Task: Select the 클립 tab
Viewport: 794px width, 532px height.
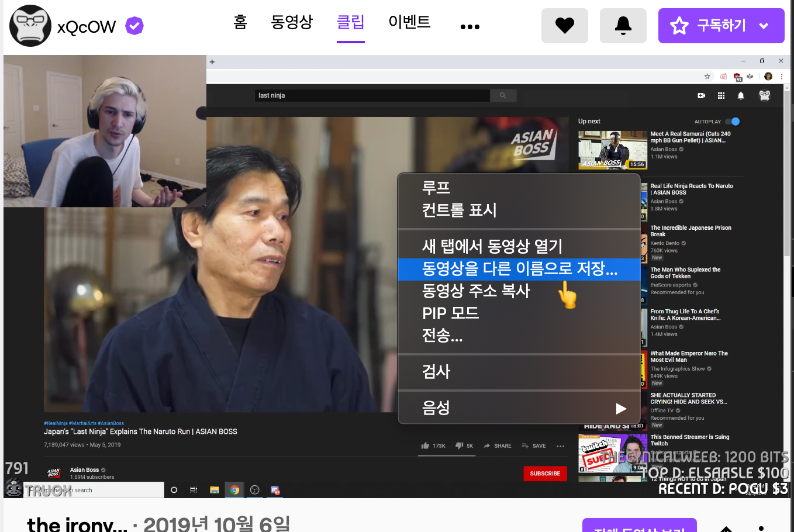Action: coord(351,22)
